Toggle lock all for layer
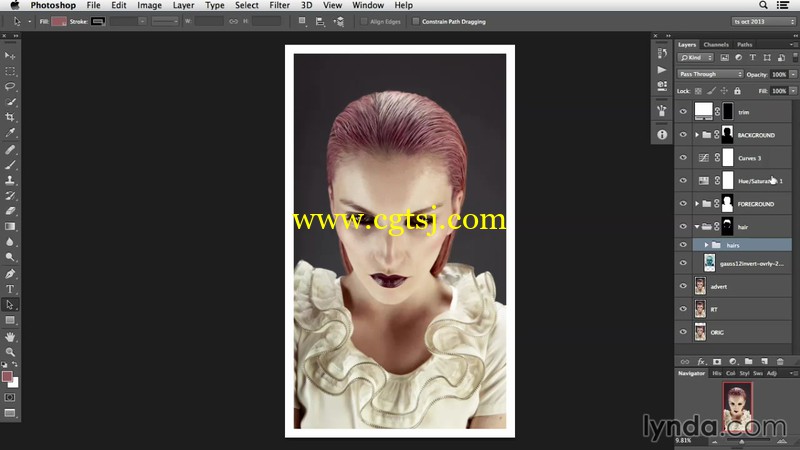The width and height of the screenshot is (800, 450). point(737,91)
